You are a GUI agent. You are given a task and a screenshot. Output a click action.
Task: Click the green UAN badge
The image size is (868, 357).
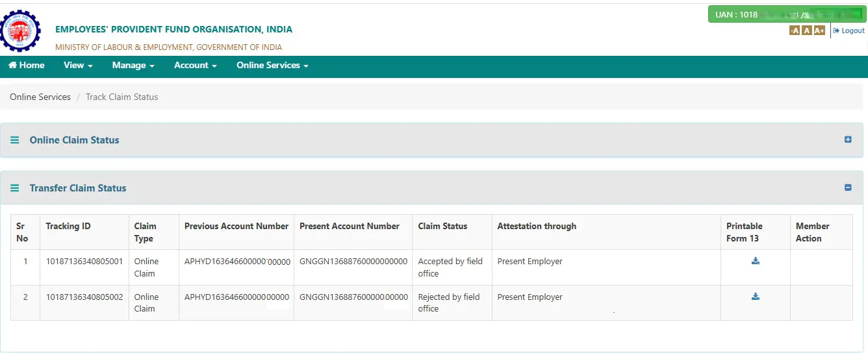[787, 14]
